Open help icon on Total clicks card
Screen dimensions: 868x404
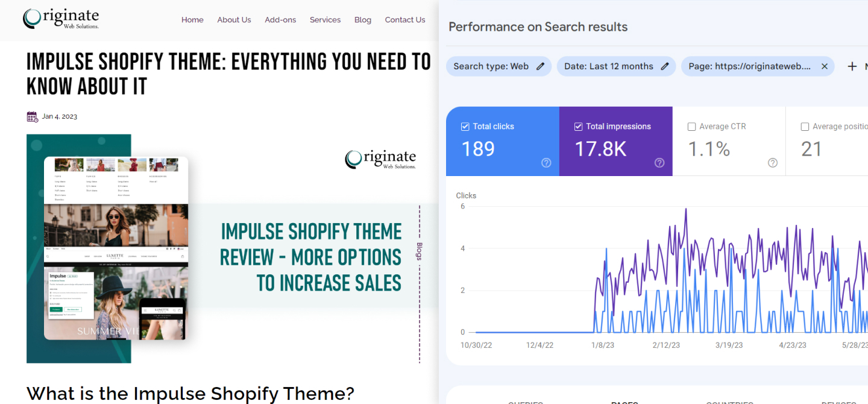(x=546, y=163)
